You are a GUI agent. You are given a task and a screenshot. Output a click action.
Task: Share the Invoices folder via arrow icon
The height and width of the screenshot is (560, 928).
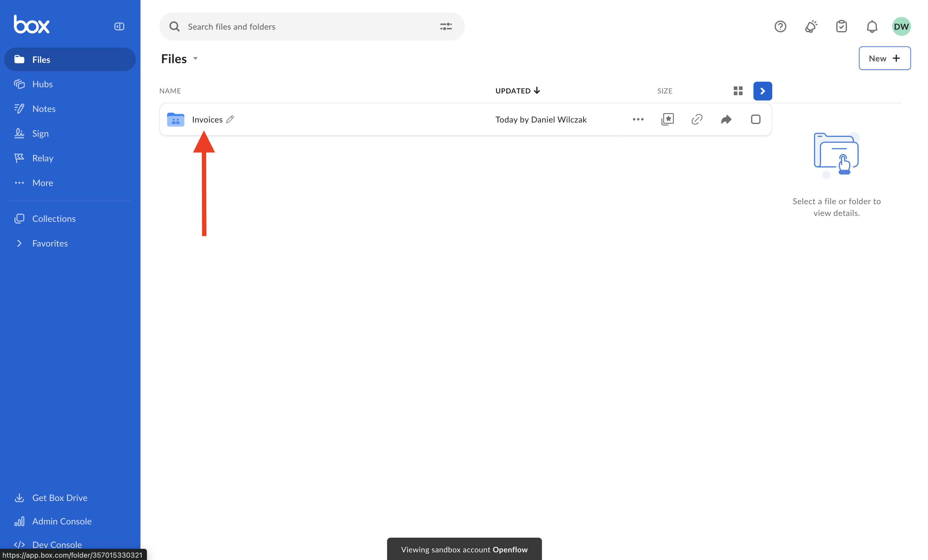coord(726,119)
